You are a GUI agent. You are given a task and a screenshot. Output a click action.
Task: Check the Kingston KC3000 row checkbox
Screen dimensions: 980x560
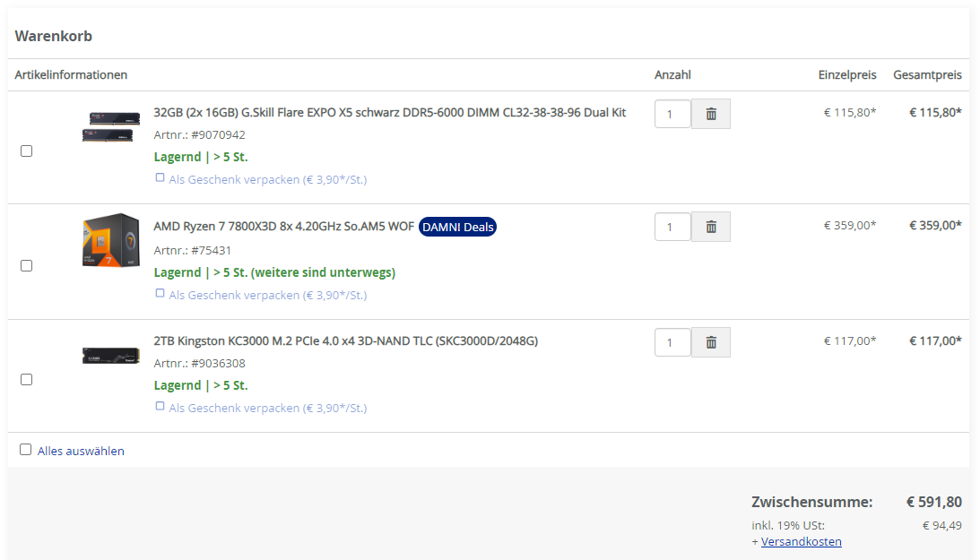(x=26, y=380)
